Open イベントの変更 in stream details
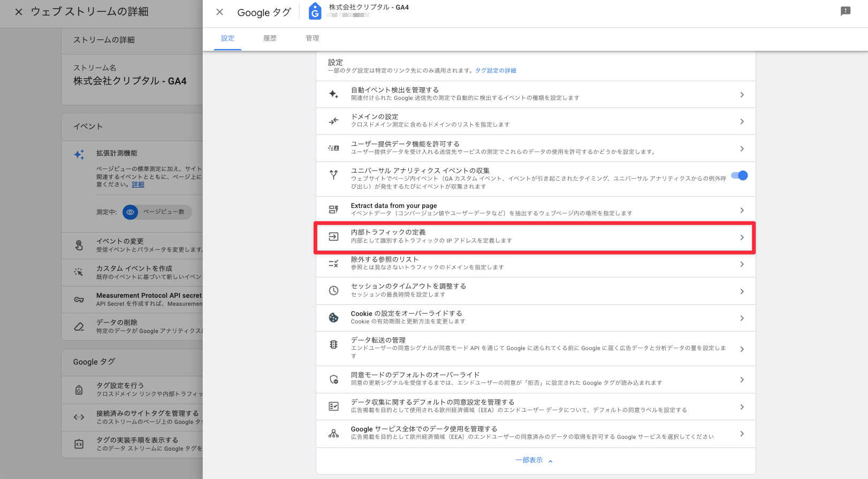Viewport: 868px width, 479px height. [132, 245]
